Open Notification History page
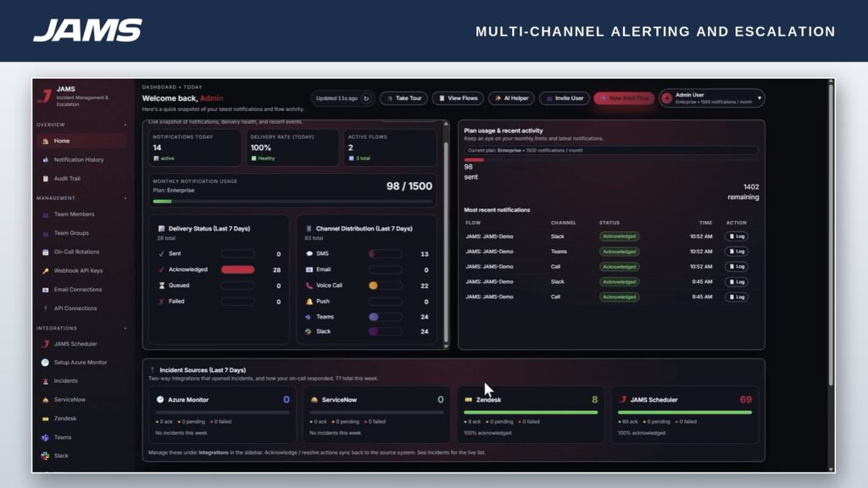 pos(79,160)
